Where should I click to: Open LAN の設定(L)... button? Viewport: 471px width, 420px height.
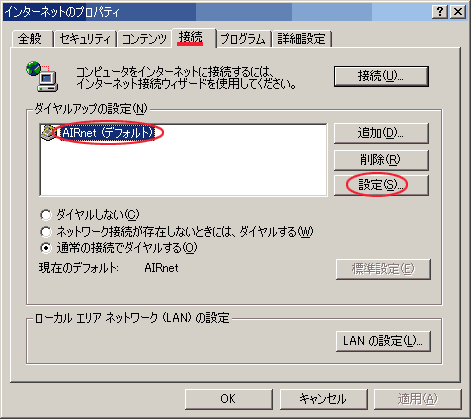tap(383, 341)
